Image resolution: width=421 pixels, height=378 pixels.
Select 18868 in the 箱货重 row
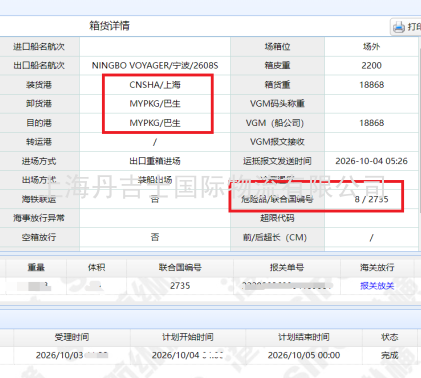371,85
